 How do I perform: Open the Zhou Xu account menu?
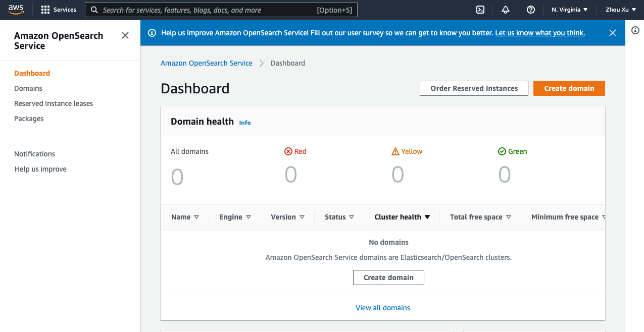(x=620, y=10)
